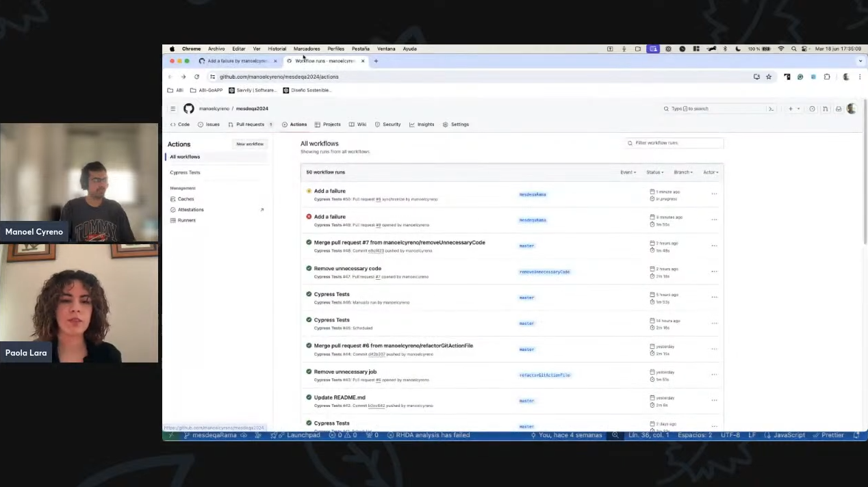Go forward with the browser forward arrow

tap(183, 77)
